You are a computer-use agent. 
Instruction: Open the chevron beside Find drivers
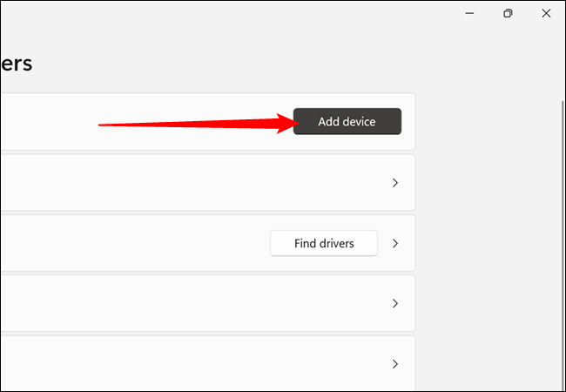[394, 243]
